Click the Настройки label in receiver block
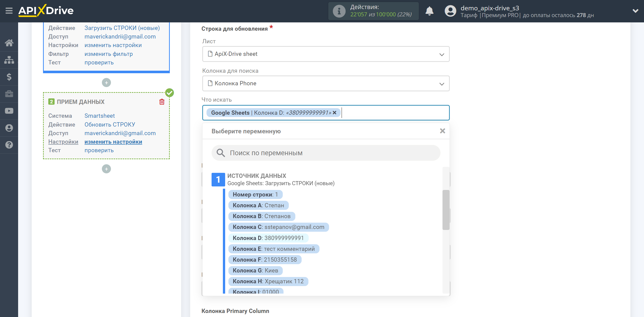Screen dimensions: 644x317 click(63, 142)
